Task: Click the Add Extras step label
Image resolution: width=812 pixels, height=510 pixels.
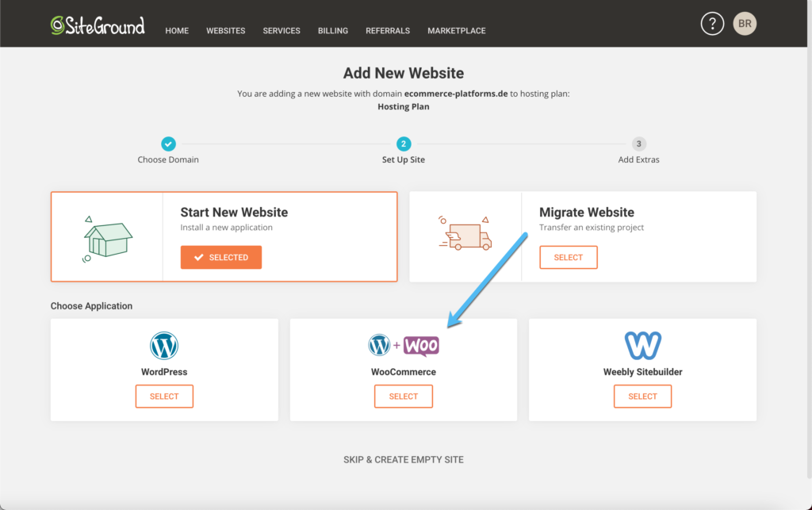Action: tap(638, 159)
